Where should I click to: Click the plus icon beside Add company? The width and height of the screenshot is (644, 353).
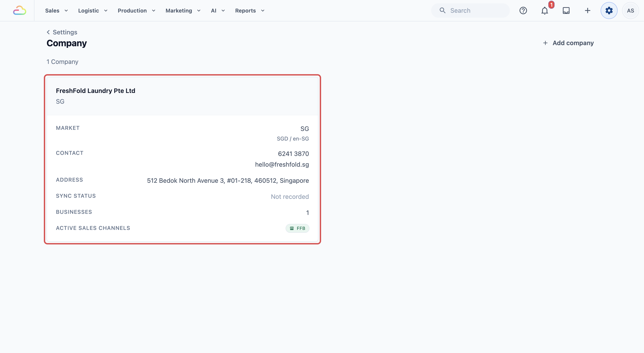click(545, 43)
